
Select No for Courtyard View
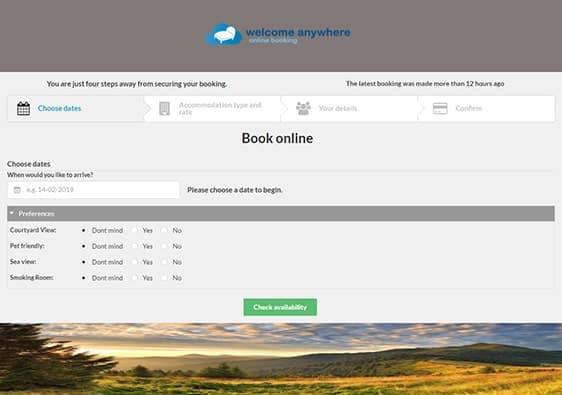[x=164, y=230]
